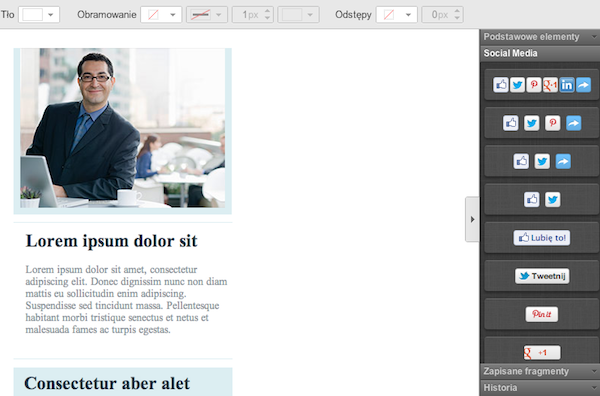Click the Pinterest icon in the four-icon set
The width and height of the screenshot is (600, 396).
click(x=553, y=123)
